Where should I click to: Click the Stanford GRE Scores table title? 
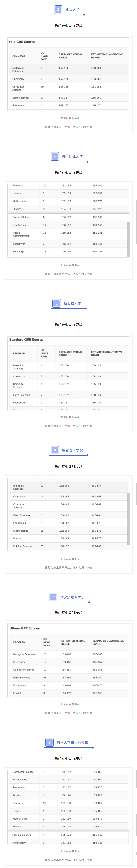coord(26,339)
